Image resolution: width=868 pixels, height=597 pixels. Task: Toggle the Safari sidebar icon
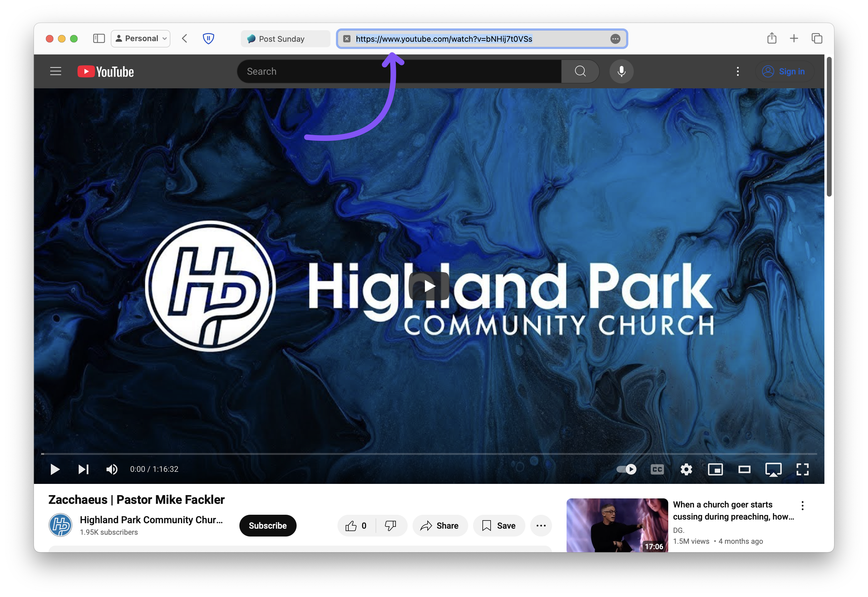pyautogui.click(x=99, y=38)
